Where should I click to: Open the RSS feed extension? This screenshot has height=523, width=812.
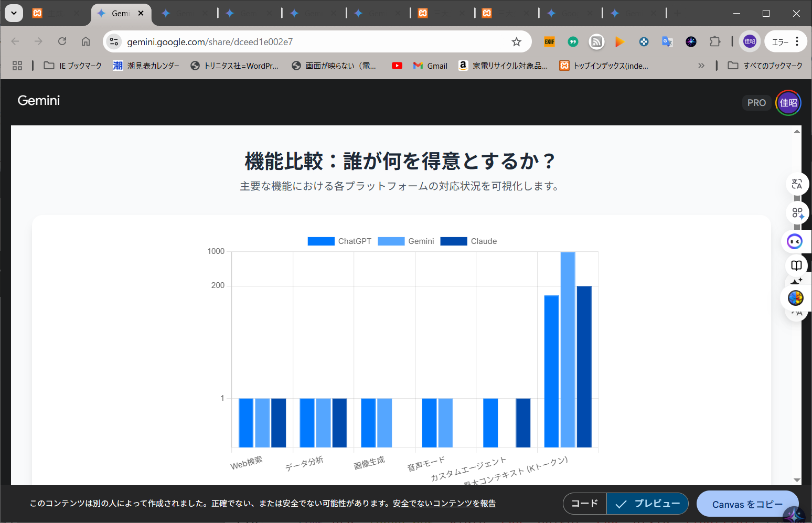point(596,42)
